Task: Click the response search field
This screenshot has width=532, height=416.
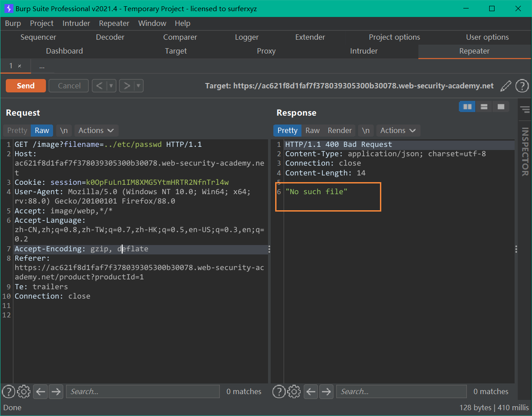Action: click(401, 391)
